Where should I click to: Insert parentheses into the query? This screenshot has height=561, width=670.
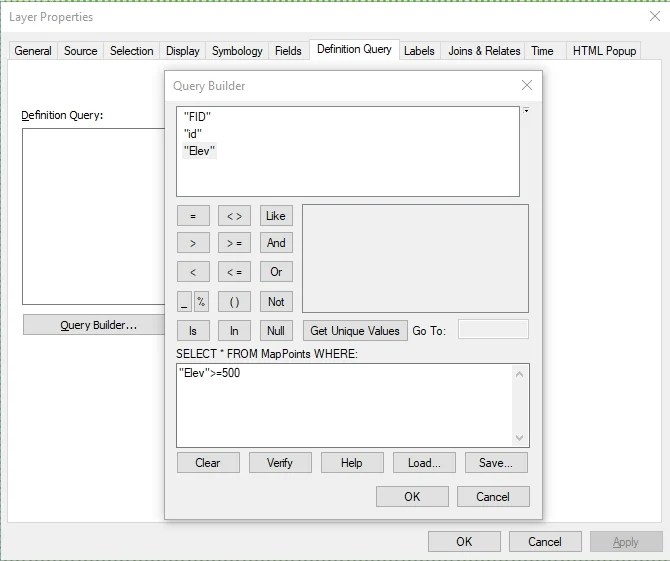coord(234,302)
